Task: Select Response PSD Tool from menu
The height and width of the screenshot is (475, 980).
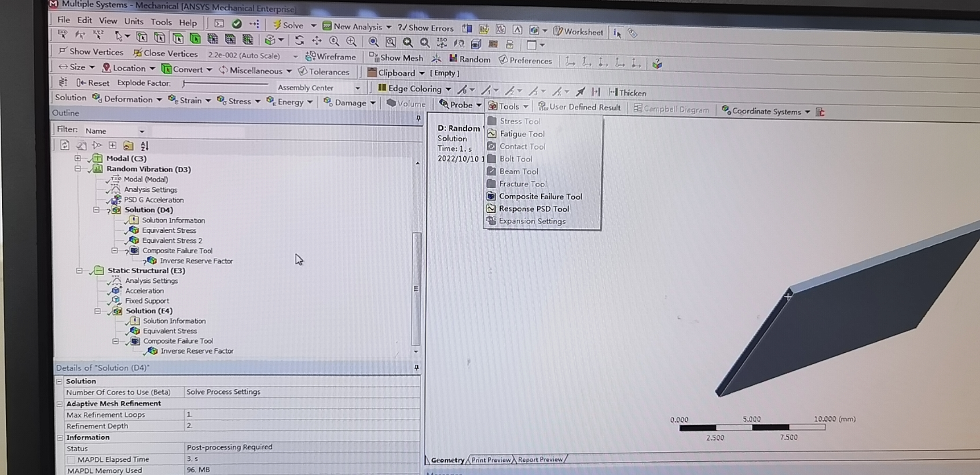Action: 533,209
